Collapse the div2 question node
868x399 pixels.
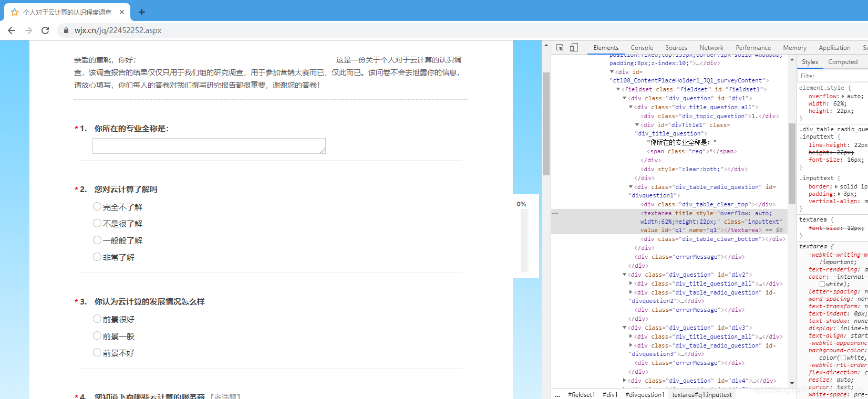(624, 275)
